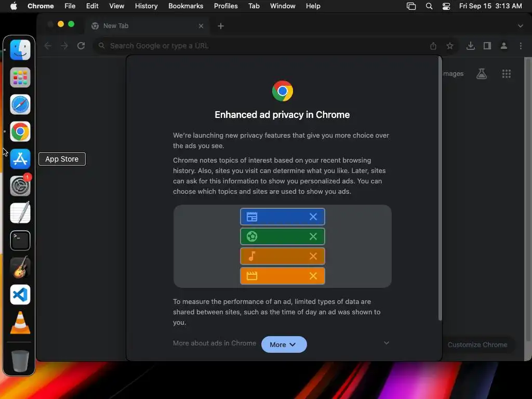Click the Chrome icon in the dock

(x=20, y=131)
